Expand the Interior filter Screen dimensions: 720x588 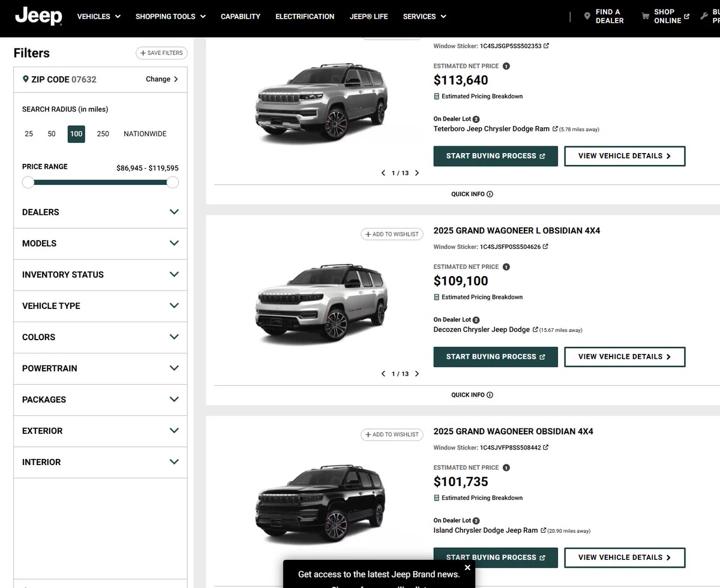[x=100, y=462]
